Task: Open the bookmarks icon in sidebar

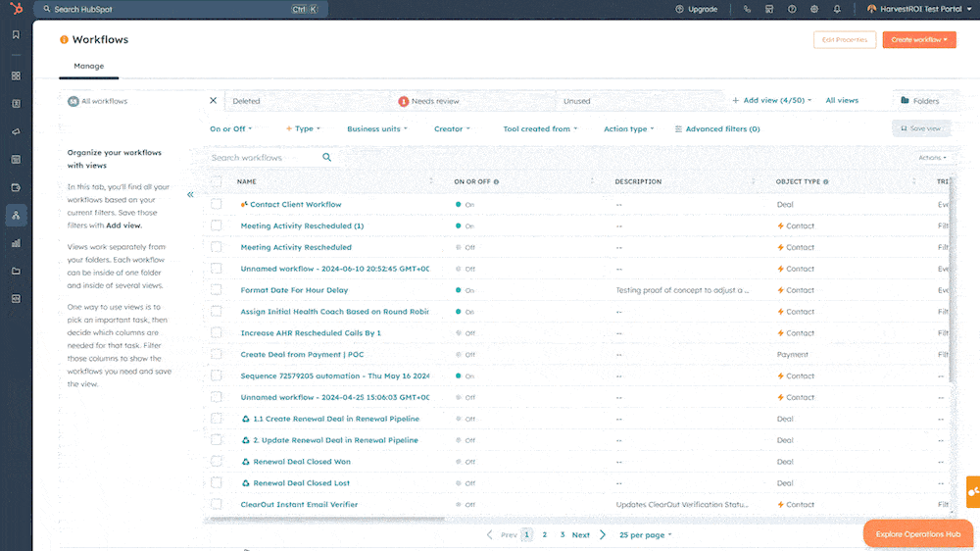Action: tap(17, 35)
